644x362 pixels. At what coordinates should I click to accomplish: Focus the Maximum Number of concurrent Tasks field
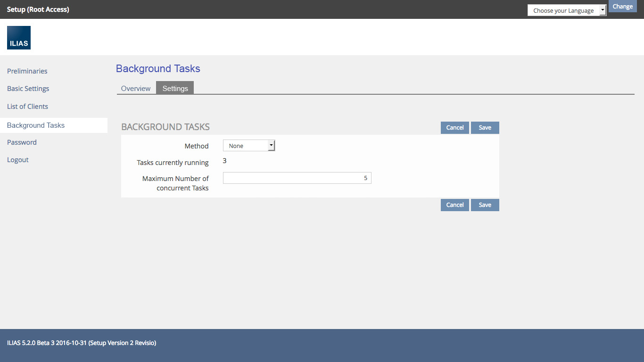tap(297, 178)
